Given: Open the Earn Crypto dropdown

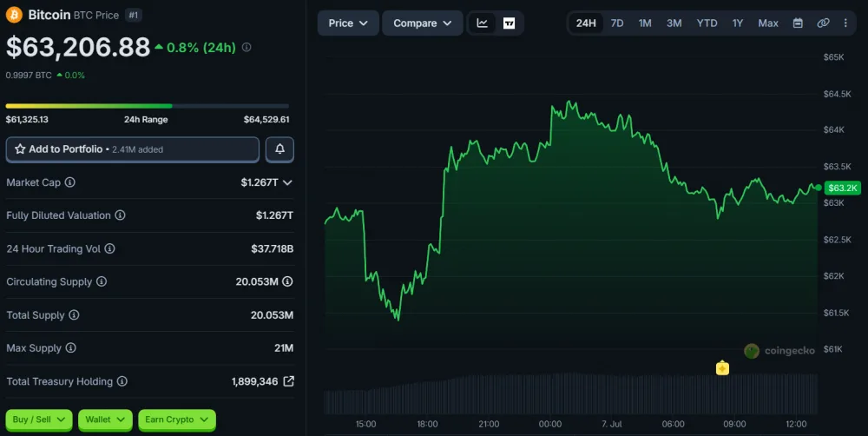Looking at the screenshot, I should pyautogui.click(x=176, y=419).
